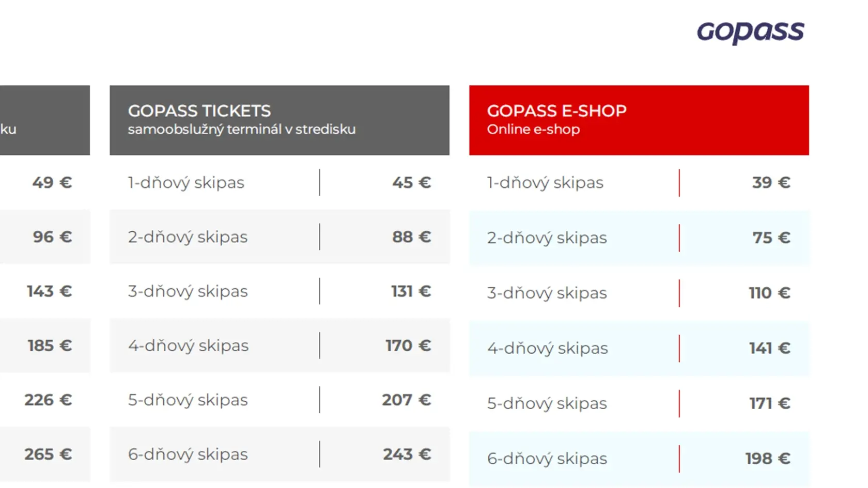Choose 6-dňový skipas in TICKETS column
Viewport: 868px width, 488px height.
188,454
